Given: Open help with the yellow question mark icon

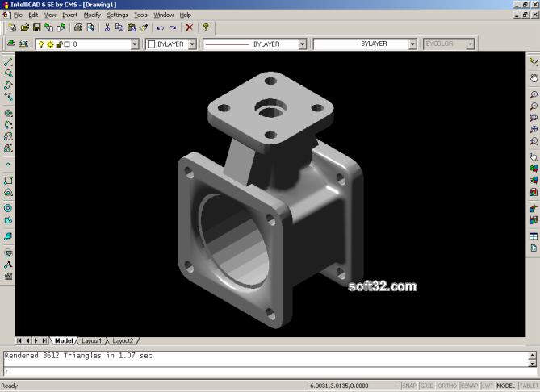Looking at the screenshot, I should coord(206,27).
